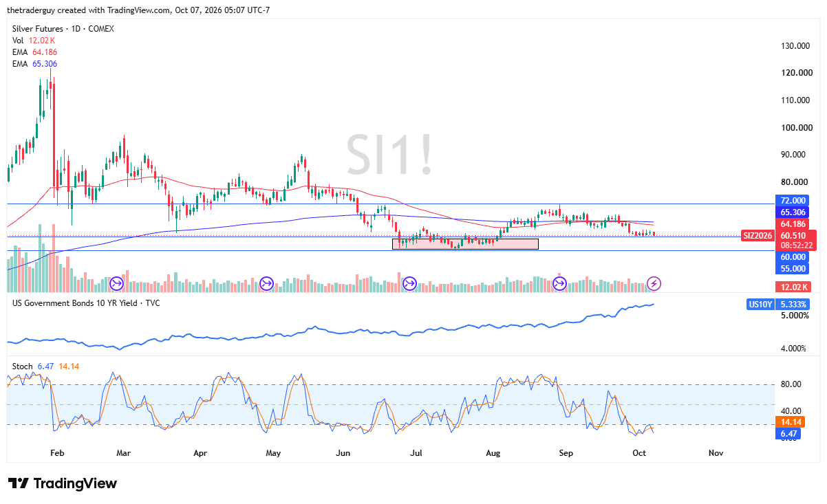
Task: Click the 80.00 Stoch axis label
Action: click(x=790, y=384)
